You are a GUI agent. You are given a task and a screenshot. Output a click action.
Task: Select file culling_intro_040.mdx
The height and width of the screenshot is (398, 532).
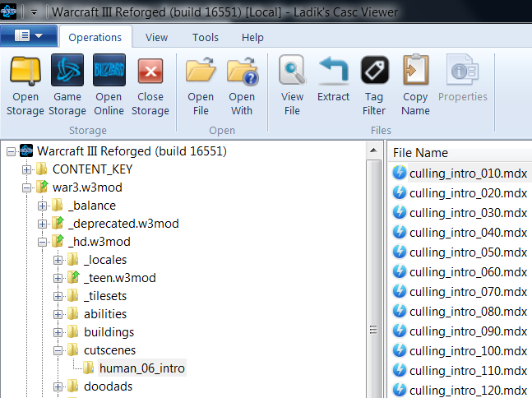pyautogui.click(x=468, y=233)
